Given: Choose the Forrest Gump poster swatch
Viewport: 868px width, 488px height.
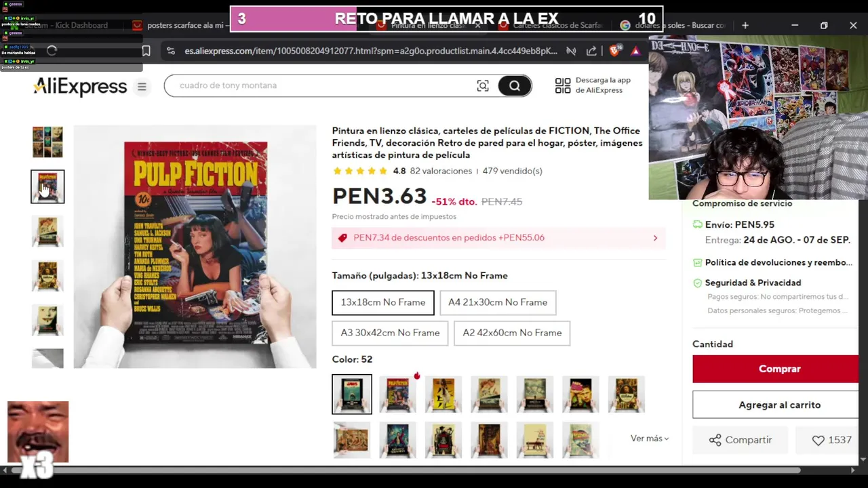Looking at the screenshot, I should pyautogui.click(x=535, y=440).
